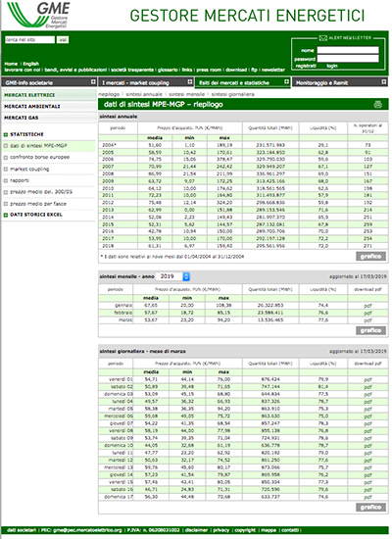Click the newsletter nome input field

pos(348,50)
